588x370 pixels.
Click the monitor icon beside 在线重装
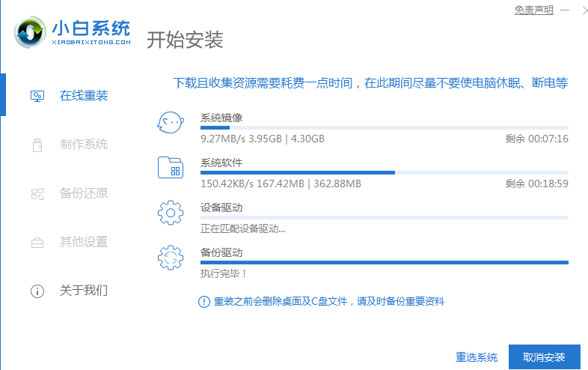coord(37,96)
